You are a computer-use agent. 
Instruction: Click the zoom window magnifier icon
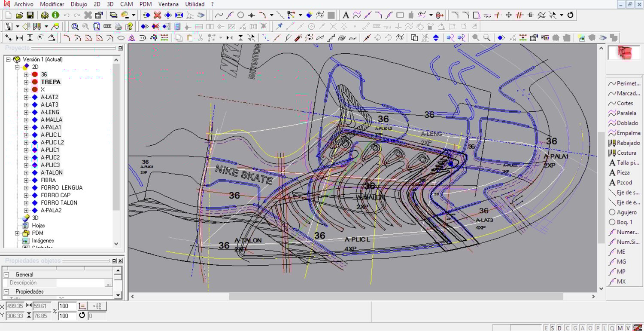click(75, 27)
